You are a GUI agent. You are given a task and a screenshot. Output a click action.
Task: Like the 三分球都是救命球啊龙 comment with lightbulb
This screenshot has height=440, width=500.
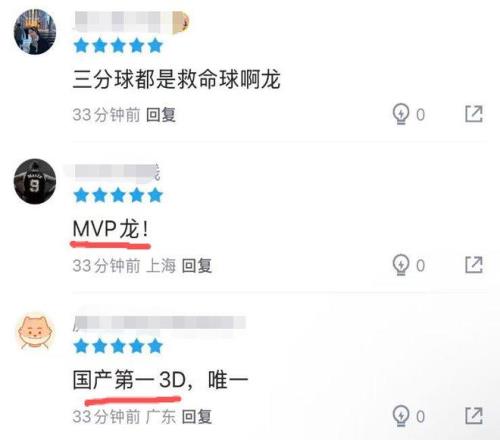(x=400, y=114)
